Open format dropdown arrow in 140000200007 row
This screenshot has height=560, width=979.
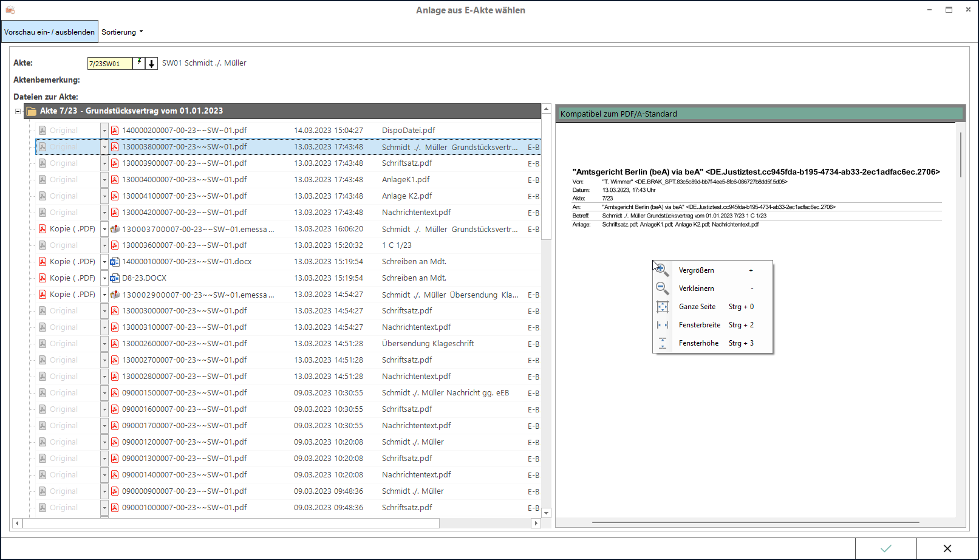coord(104,130)
